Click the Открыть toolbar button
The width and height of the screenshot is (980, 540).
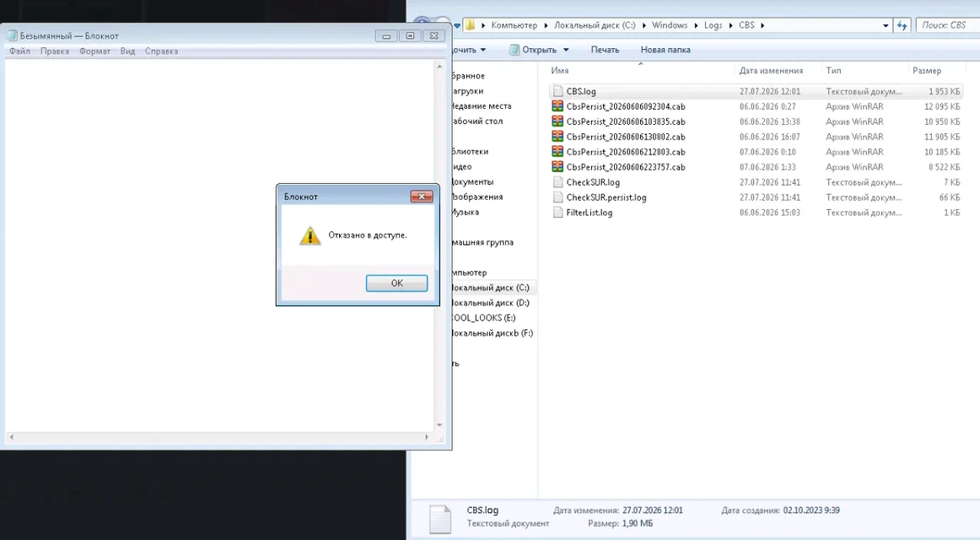click(532, 50)
